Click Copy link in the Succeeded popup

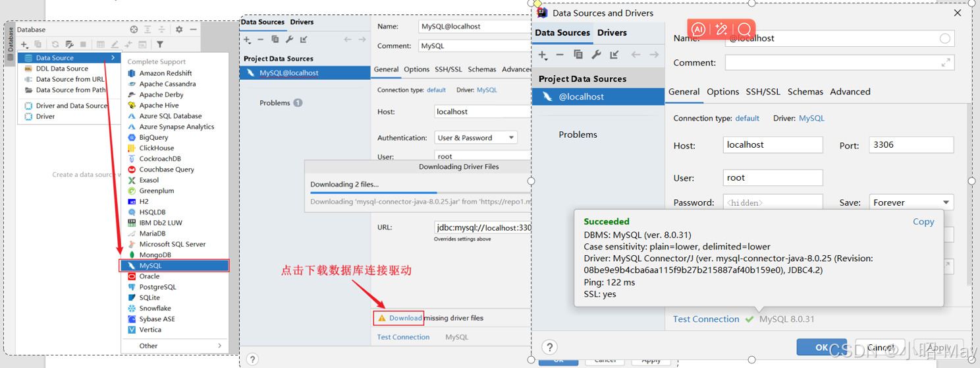point(923,222)
